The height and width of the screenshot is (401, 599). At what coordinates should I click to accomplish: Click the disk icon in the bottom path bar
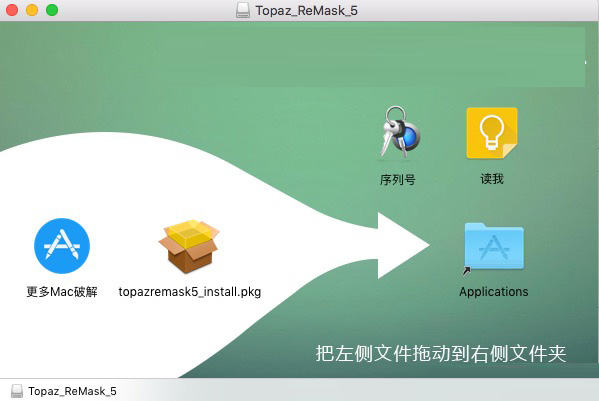17,391
